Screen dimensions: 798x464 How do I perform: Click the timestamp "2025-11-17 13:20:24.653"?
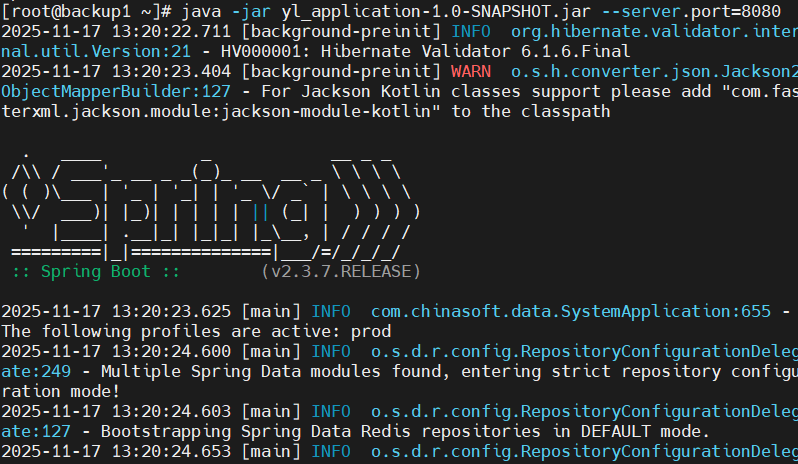pos(116,451)
